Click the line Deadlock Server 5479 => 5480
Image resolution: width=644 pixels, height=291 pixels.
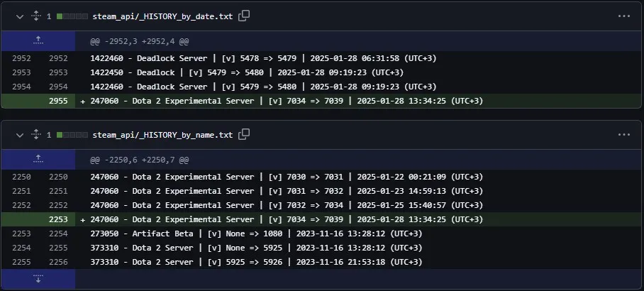[263, 87]
